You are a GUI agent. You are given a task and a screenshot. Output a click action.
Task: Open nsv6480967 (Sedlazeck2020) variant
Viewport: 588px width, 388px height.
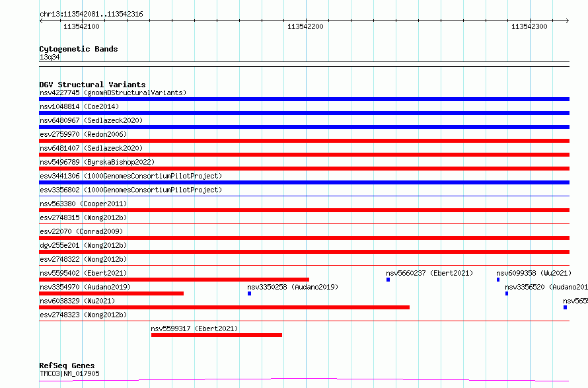91,120
